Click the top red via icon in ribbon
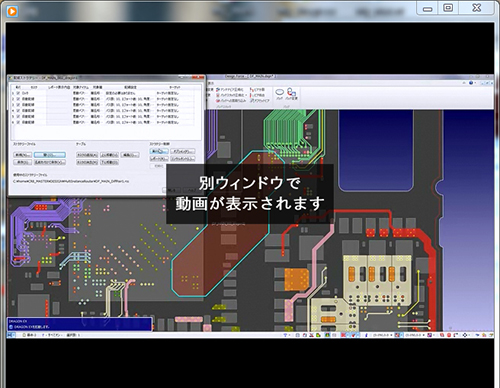This screenshot has height=388, width=500. (x=252, y=90)
